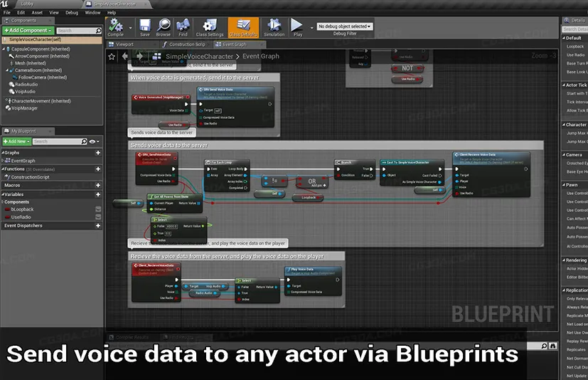This screenshot has width=588, height=380.
Task: Click the binoculars icon in the bottom panel
Action: [552, 346]
